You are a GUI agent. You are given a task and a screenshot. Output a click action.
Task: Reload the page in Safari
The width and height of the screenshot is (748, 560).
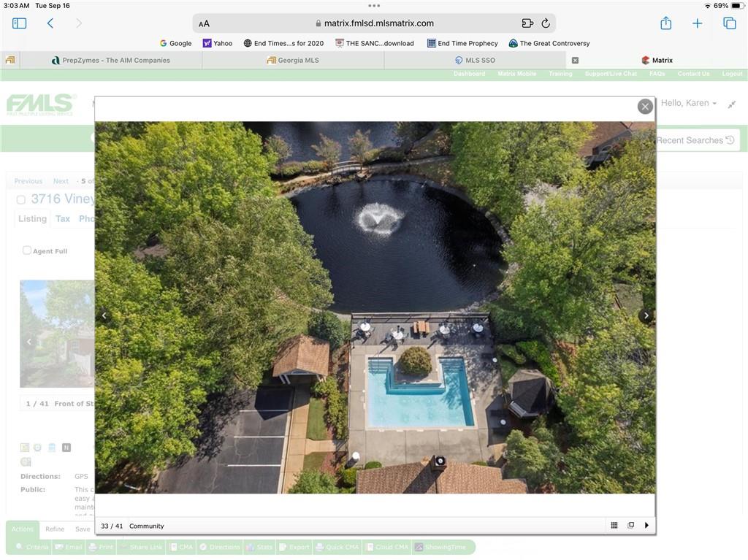(545, 23)
